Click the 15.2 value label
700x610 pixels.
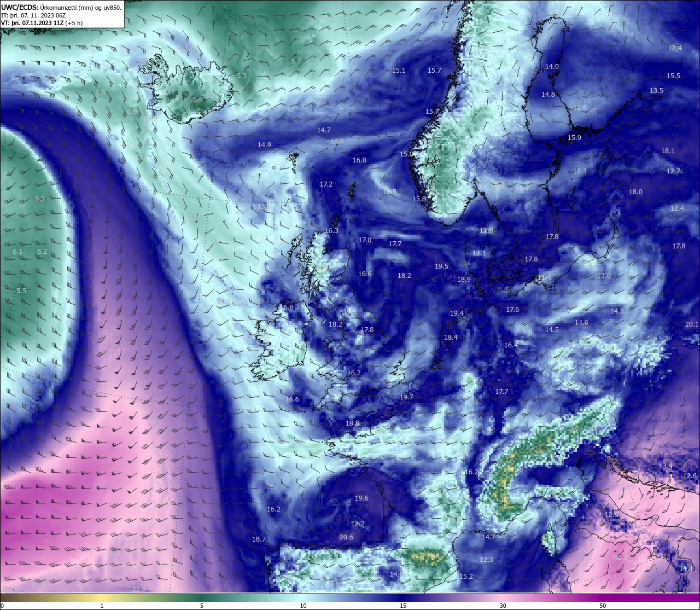pos(466,577)
